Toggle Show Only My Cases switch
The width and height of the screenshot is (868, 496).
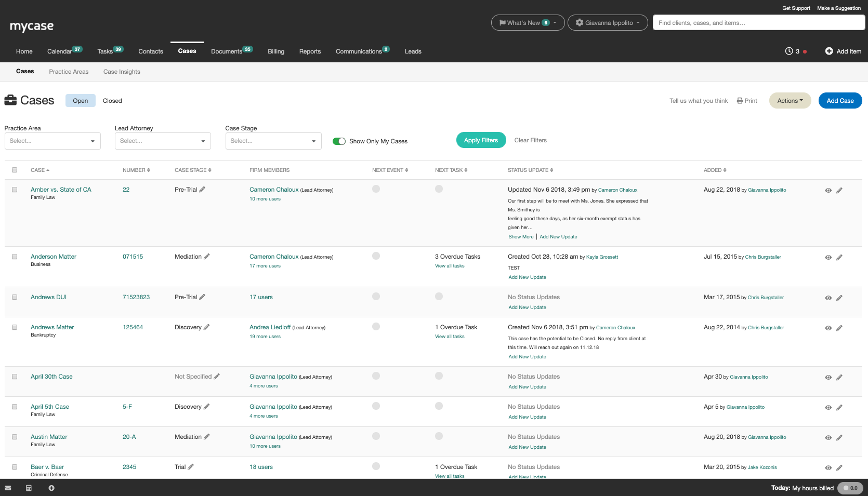[x=339, y=141]
